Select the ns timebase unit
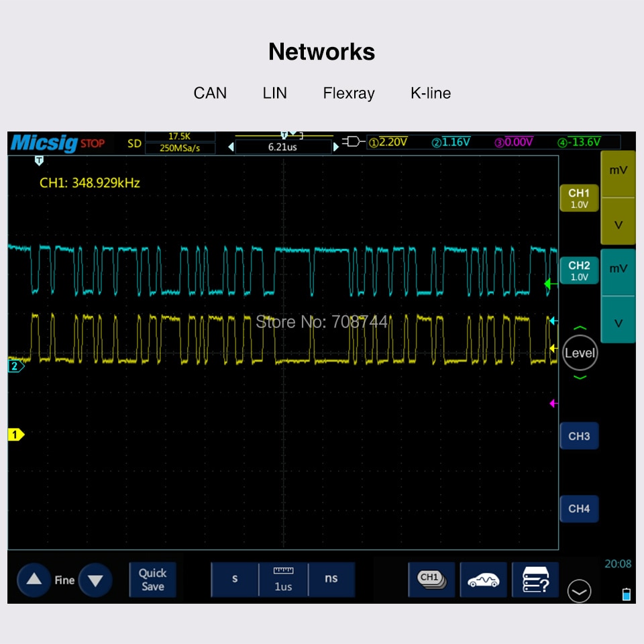The height and width of the screenshot is (644, 644). [x=331, y=580]
